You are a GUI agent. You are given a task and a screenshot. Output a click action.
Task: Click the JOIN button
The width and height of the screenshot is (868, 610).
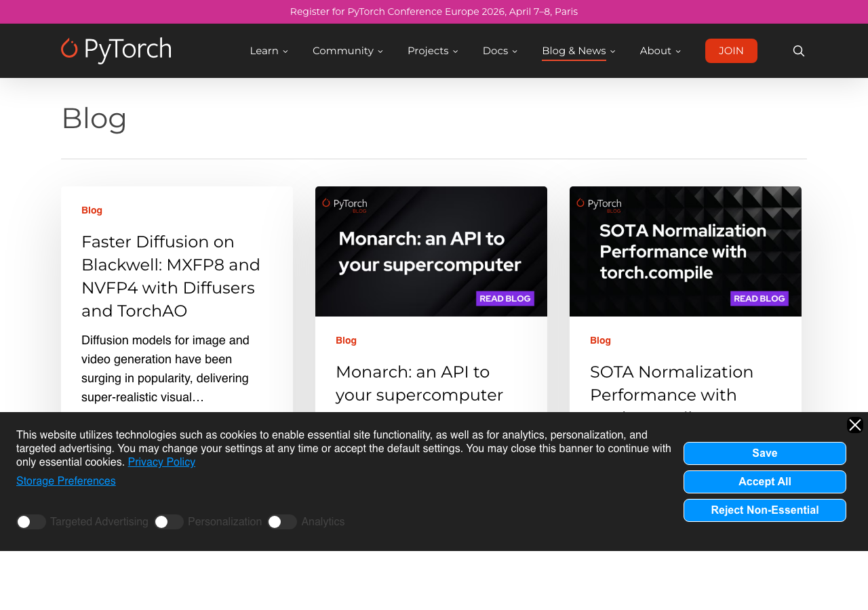click(x=730, y=49)
